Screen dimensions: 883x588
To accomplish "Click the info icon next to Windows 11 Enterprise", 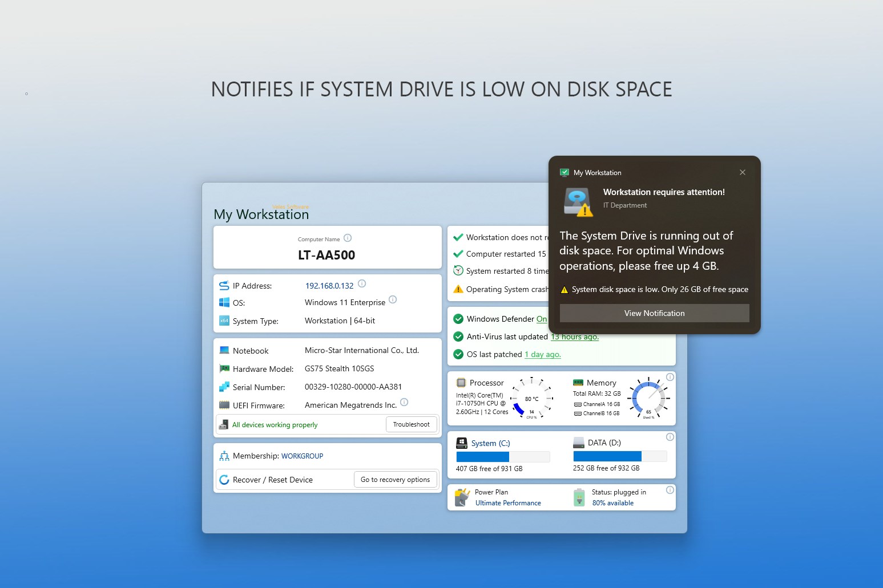I will pyautogui.click(x=393, y=299).
